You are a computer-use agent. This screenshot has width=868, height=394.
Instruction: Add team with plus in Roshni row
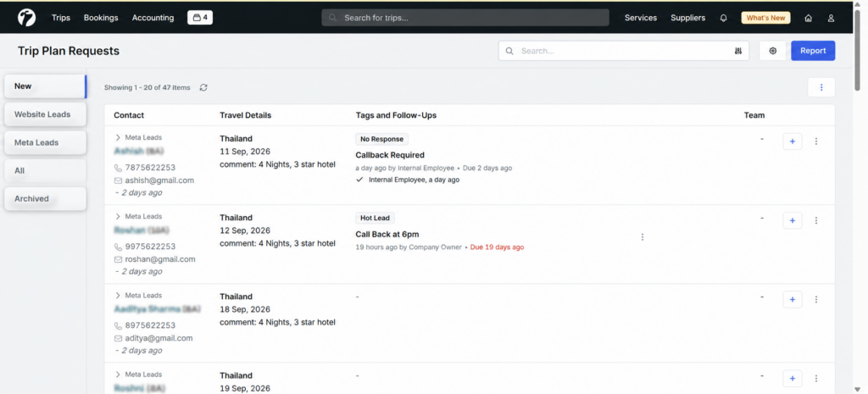(793, 379)
